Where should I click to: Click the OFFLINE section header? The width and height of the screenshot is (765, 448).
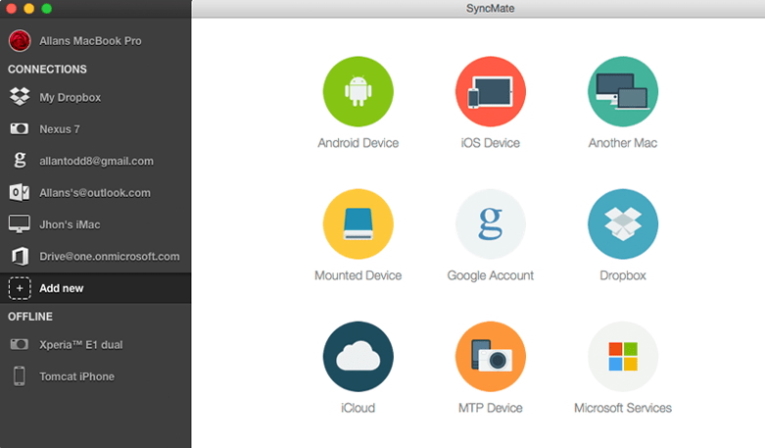(x=30, y=317)
